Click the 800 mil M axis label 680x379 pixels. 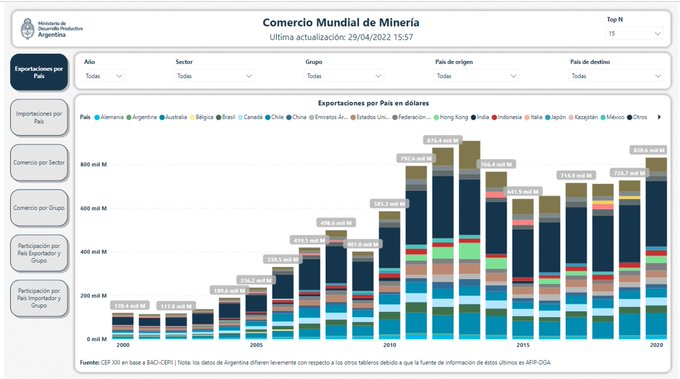point(93,165)
